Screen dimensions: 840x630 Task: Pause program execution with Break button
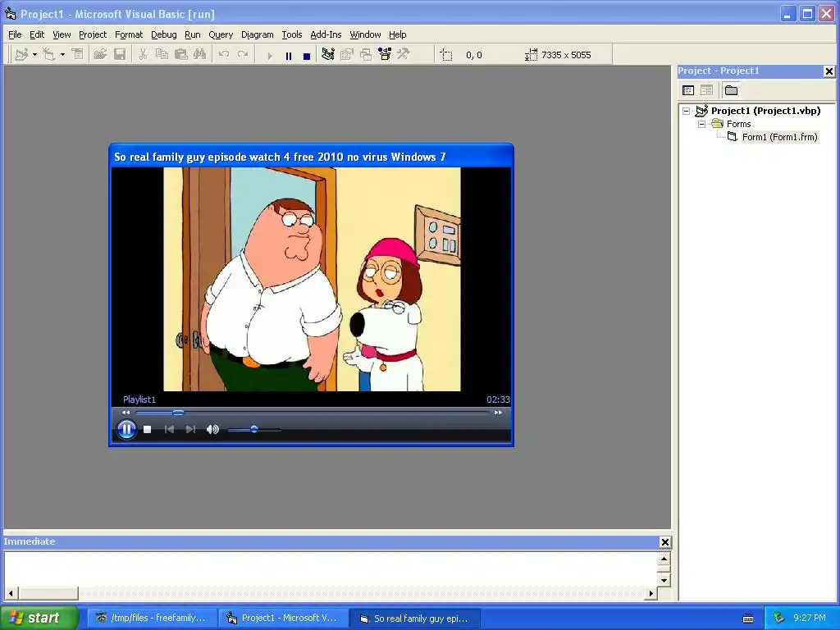click(289, 56)
